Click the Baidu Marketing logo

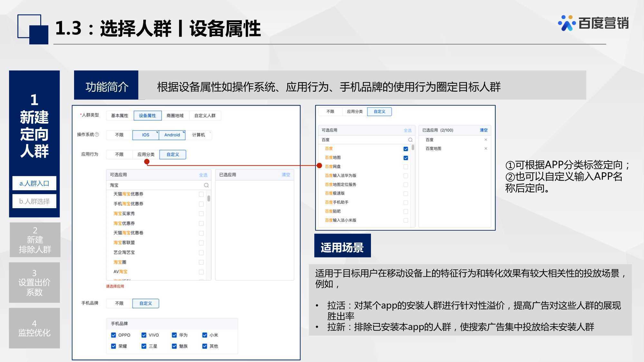point(593,23)
